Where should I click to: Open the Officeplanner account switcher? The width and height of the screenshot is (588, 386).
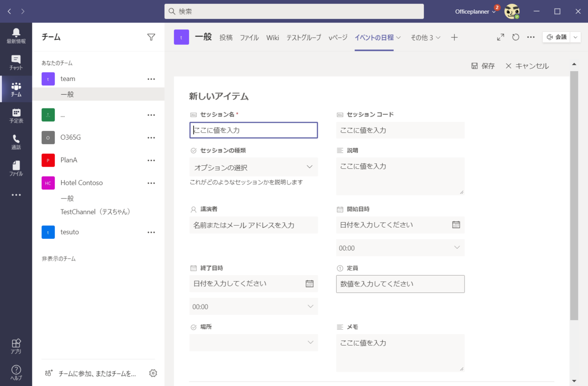(475, 11)
